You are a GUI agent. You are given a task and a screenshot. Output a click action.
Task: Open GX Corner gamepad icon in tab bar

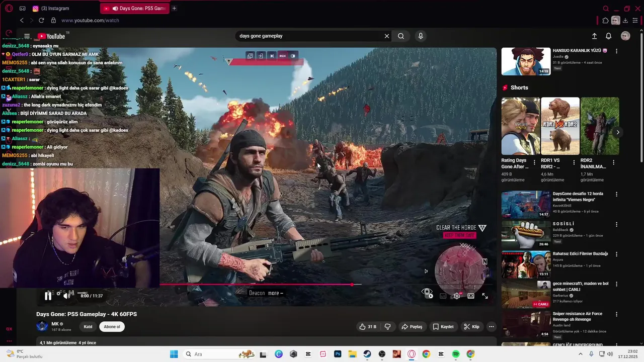click(x=22, y=9)
